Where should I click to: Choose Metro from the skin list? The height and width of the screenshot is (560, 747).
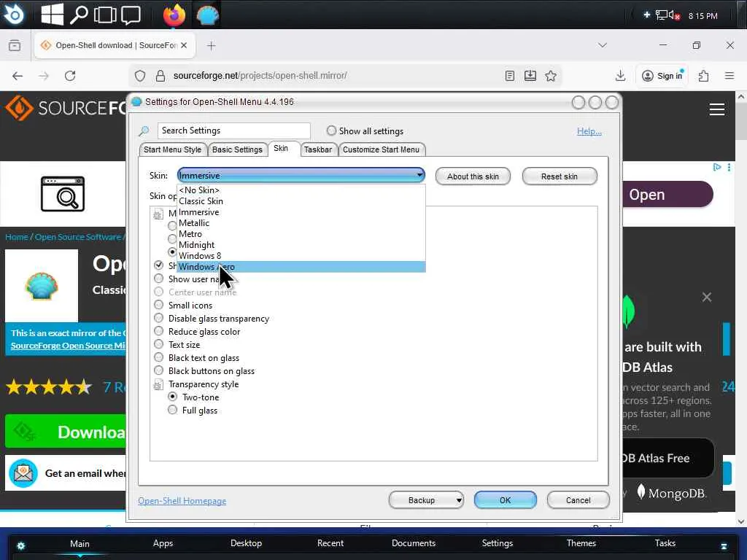tap(301, 234)
